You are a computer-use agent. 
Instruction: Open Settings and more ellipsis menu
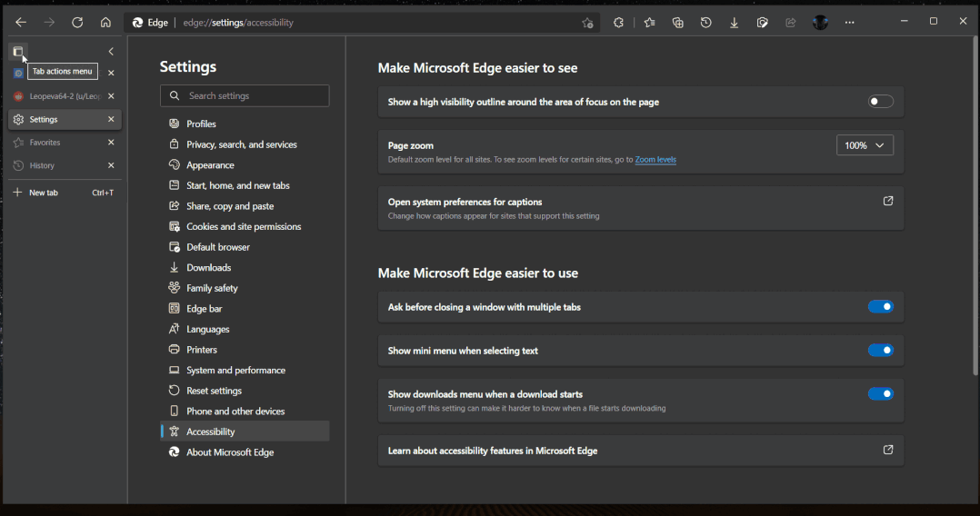849,23
